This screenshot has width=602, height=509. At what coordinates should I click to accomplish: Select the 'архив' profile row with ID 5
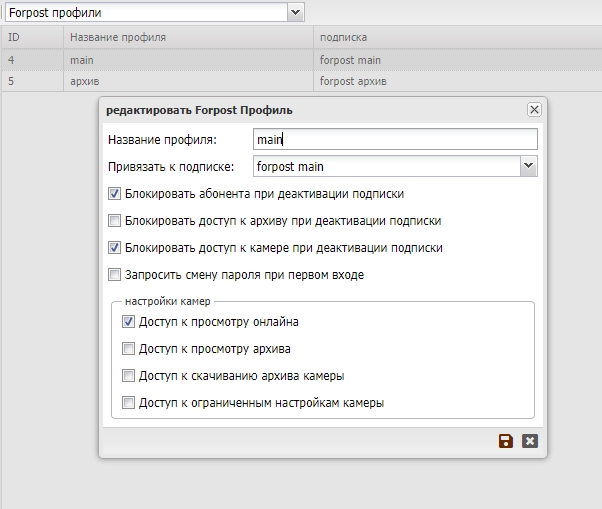(188, 81)
